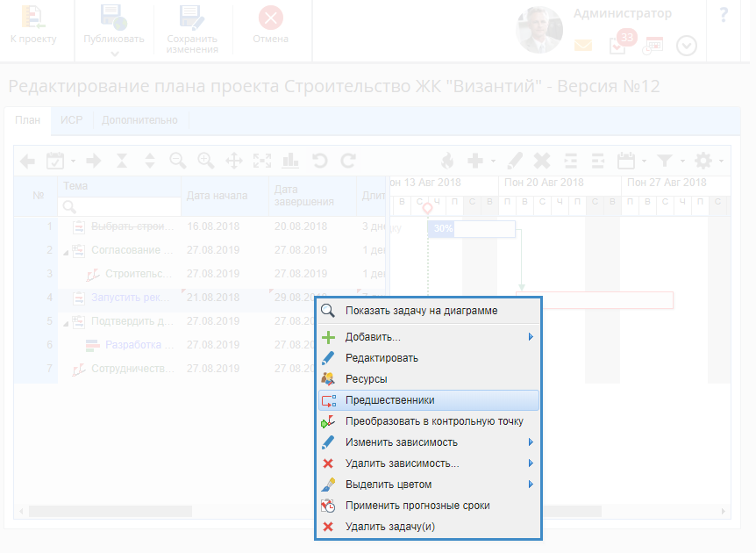
Task: Click the bar chart icon in toolbar
Action: (x=290, y=161)
